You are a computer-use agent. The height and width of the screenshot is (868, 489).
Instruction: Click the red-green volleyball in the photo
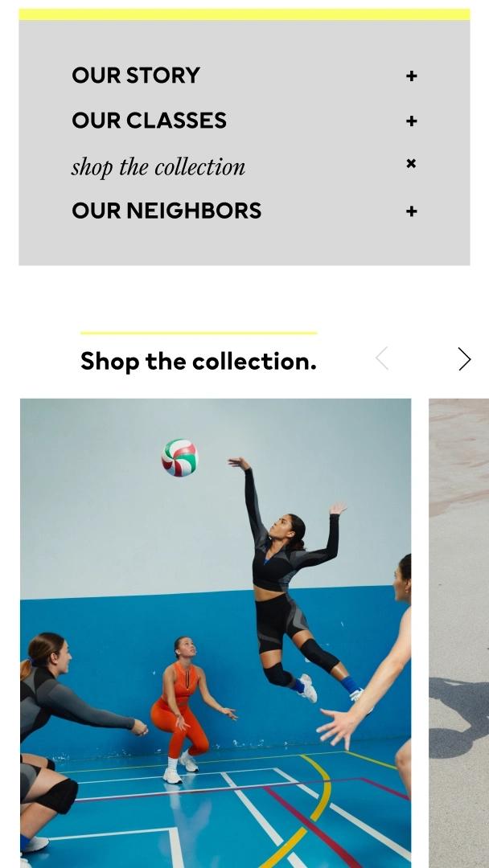click(x=179, y=458)
